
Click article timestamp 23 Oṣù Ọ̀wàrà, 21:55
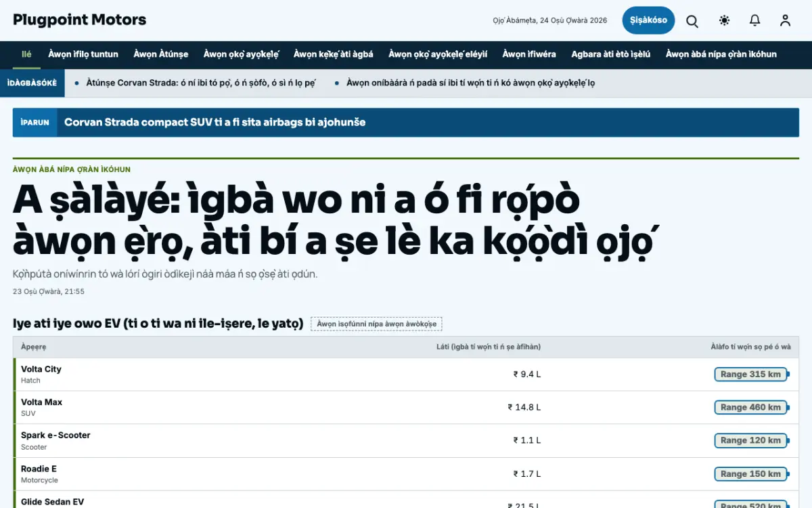tap(49, 292)
